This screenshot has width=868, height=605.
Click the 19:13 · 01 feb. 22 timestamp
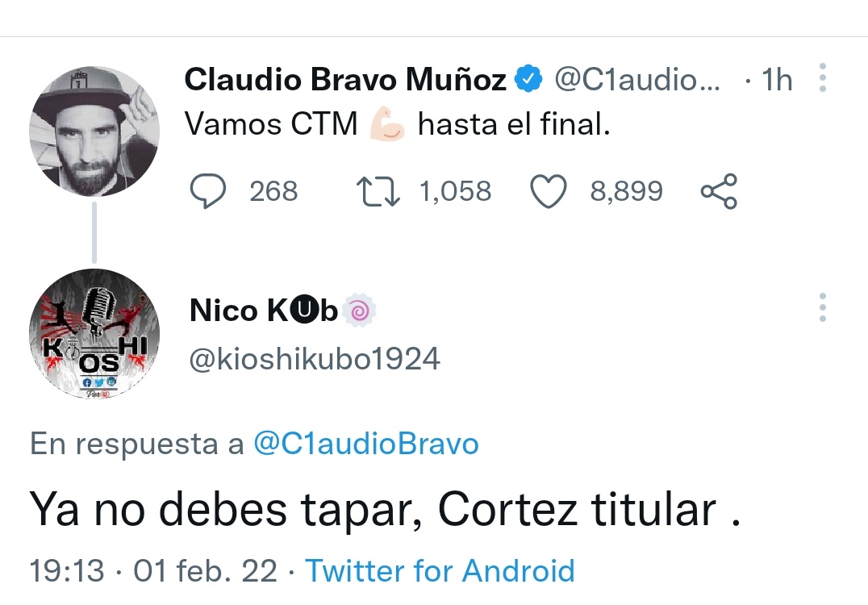coord(153,571)
